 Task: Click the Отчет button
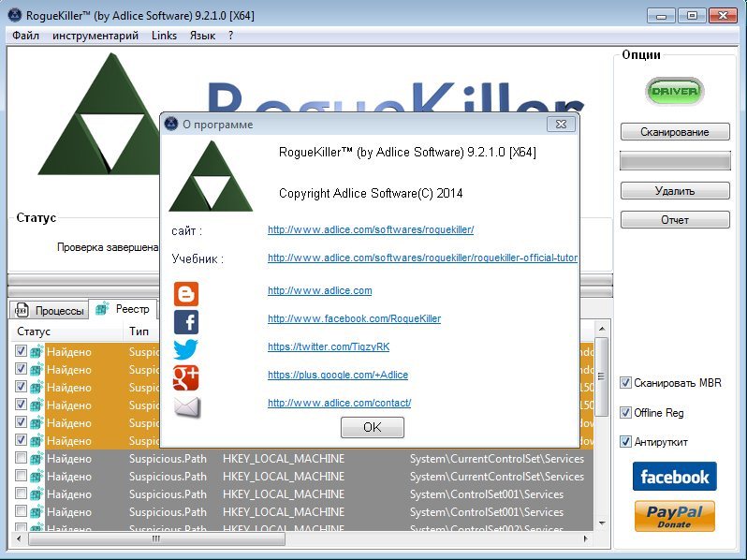(x=675, y=220)
